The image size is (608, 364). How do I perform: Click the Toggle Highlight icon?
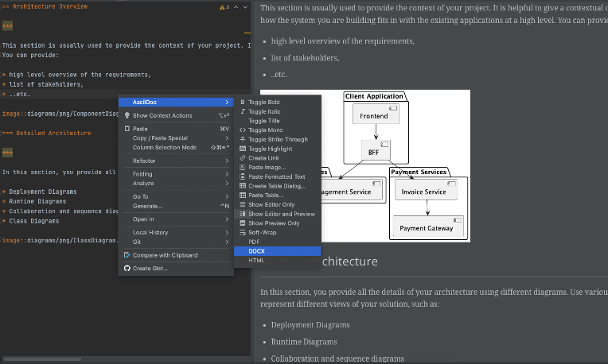pos(243,149)
